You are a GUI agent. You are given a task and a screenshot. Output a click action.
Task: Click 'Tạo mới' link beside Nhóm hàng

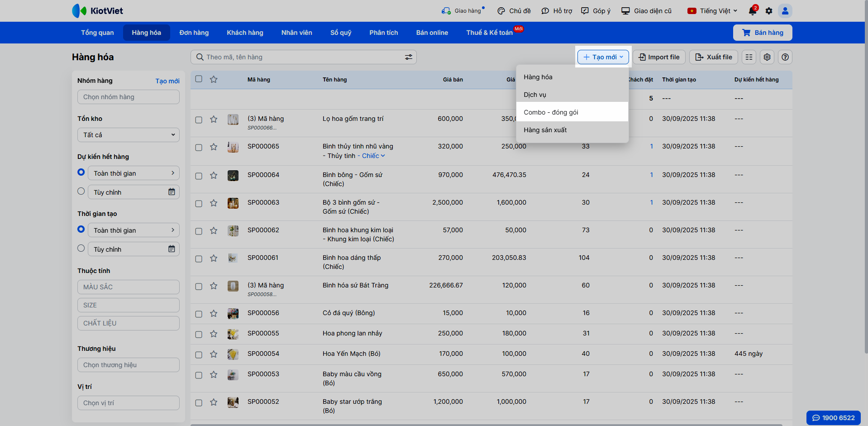(x=167, y=81)
